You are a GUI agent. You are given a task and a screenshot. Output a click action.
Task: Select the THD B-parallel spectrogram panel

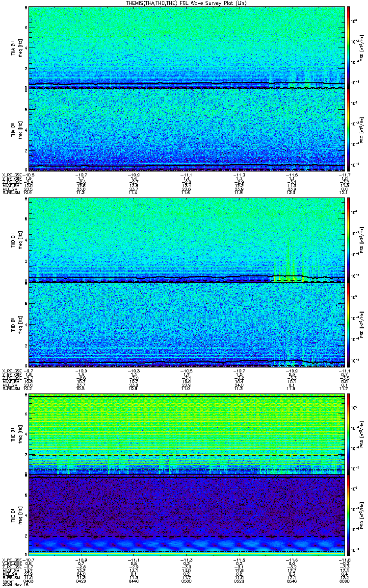pos(186,324)
